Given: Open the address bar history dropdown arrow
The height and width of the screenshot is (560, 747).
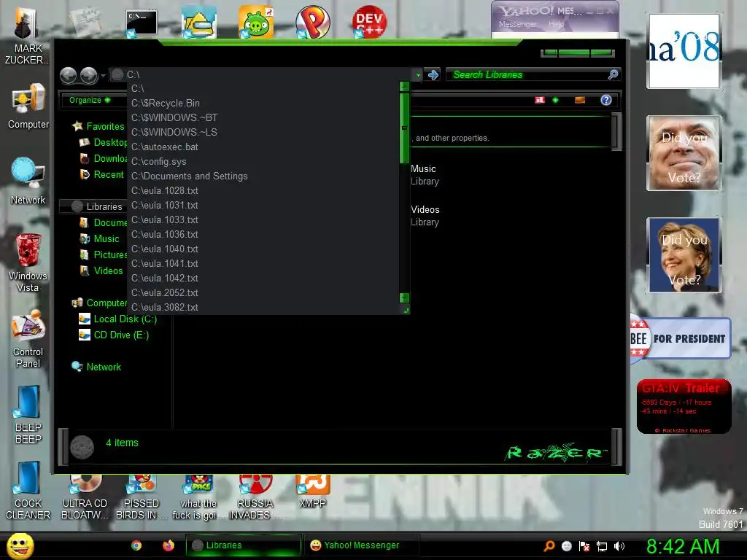Looking at the screenshot, I should pyautogui.click(x=418, y=75).
